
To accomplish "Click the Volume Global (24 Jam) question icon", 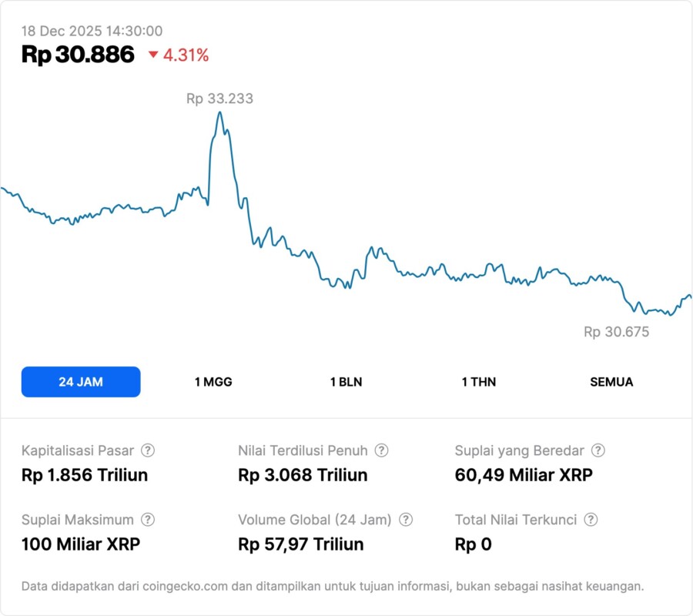I will coord(406,520).
